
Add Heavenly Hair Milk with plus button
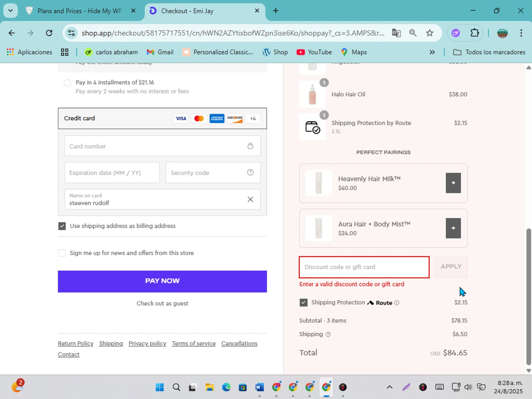(x=453, y=183)
